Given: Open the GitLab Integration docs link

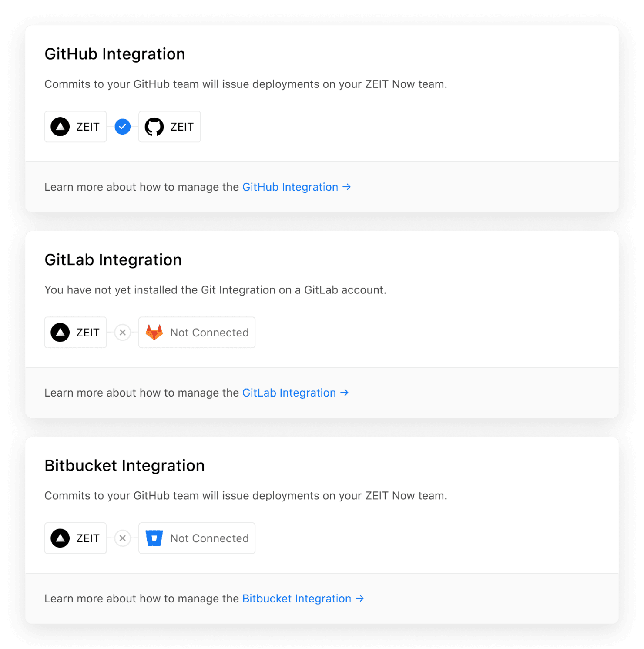Looking at the screenshot, I should click(x=295, y=393).
